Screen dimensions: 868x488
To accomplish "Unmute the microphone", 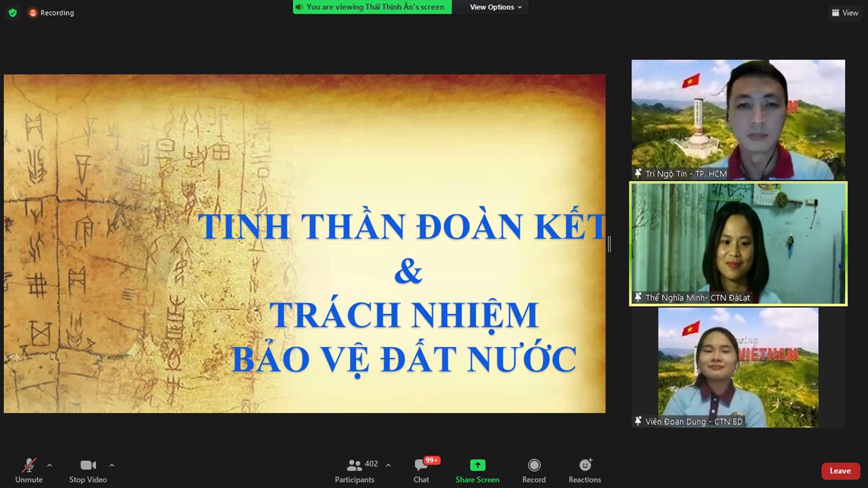I will [x=29, y=470].
